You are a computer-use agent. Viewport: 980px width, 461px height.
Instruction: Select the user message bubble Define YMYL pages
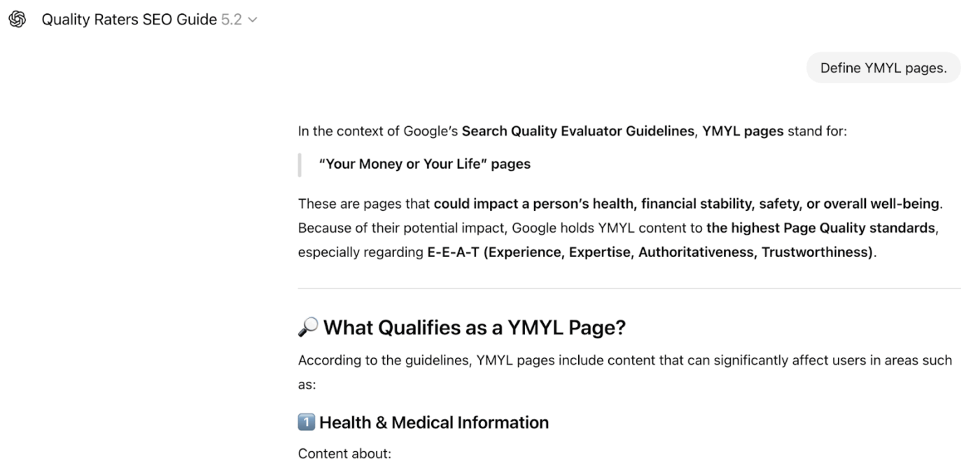883,67
